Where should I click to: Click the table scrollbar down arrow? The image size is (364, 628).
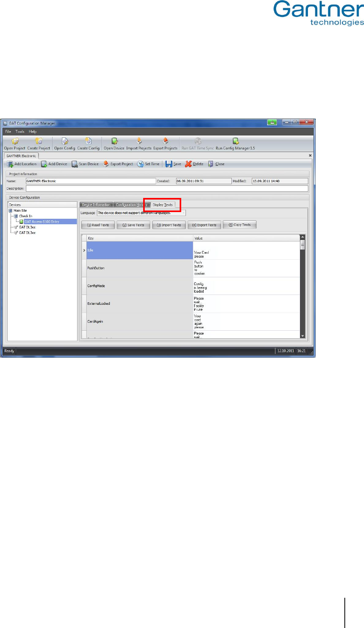pos(302,336)
